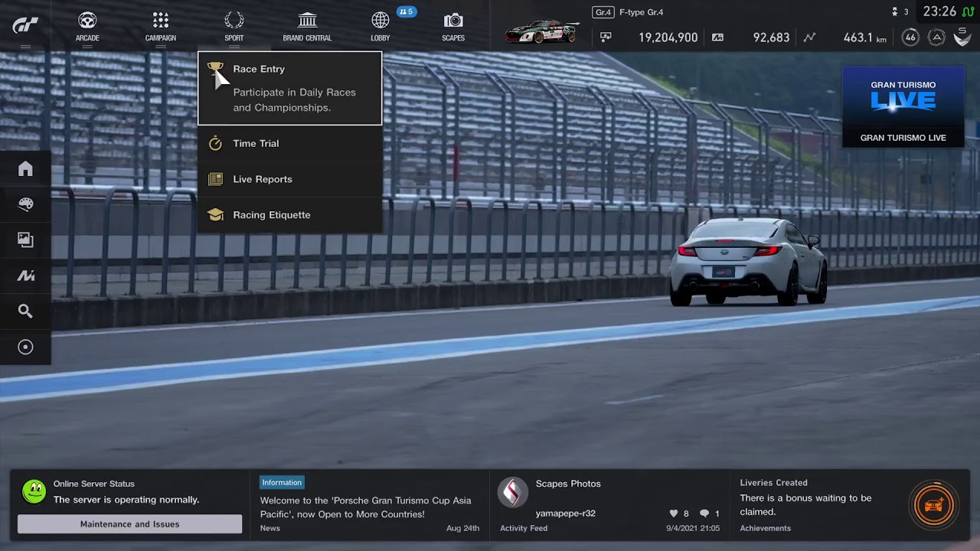Image resolution: width=980 pixels, height=551 pixels.
Task: Click the username yamapepe-r32
Action: click(565, 514)
